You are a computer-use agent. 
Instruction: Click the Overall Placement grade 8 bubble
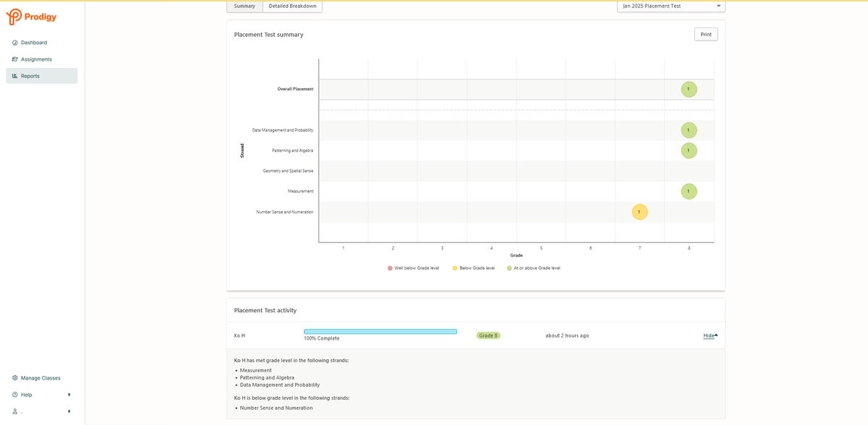(689, 90)
